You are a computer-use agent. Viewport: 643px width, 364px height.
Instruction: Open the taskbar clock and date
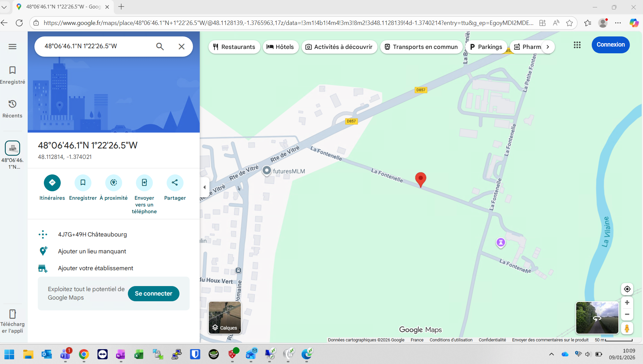point(622,354)
